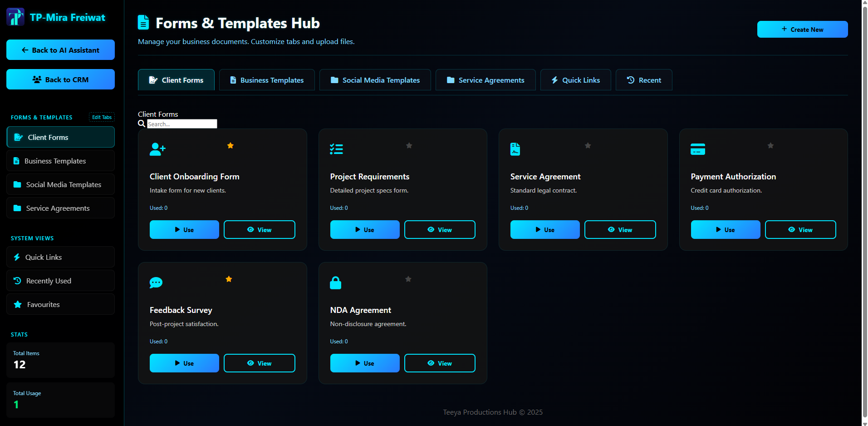Screen dimensions: 868x426
Task: Click the NDA Agreement lock icon
Action: [x=336, y=282]
